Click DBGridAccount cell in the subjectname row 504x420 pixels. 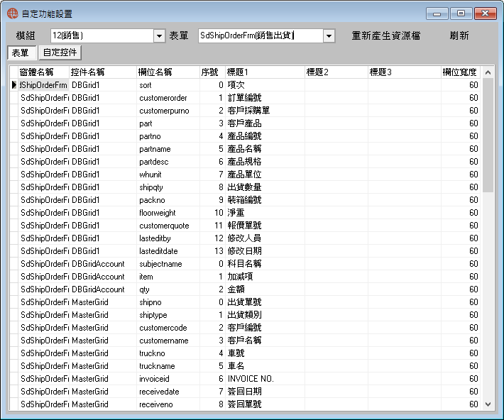coord(103,264)
